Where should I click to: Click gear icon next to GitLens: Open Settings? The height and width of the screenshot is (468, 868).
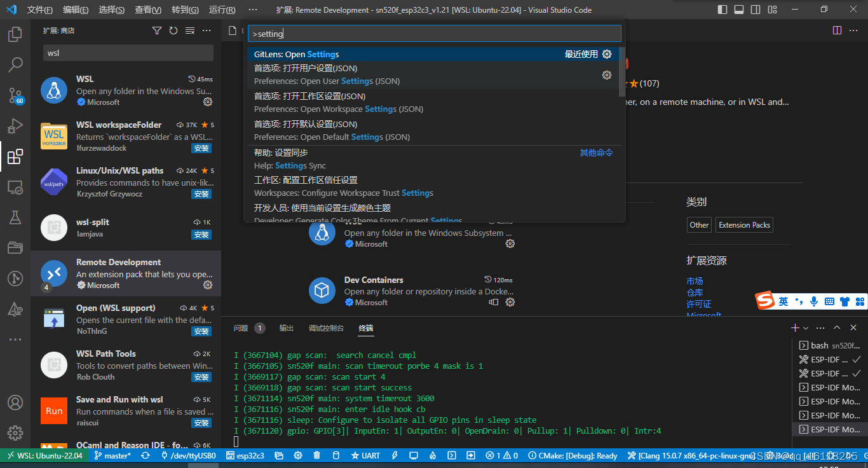(607, 54)
